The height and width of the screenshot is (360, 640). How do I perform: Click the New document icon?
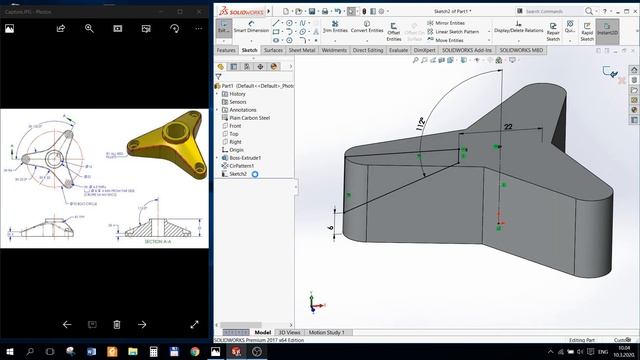point(286,11)
